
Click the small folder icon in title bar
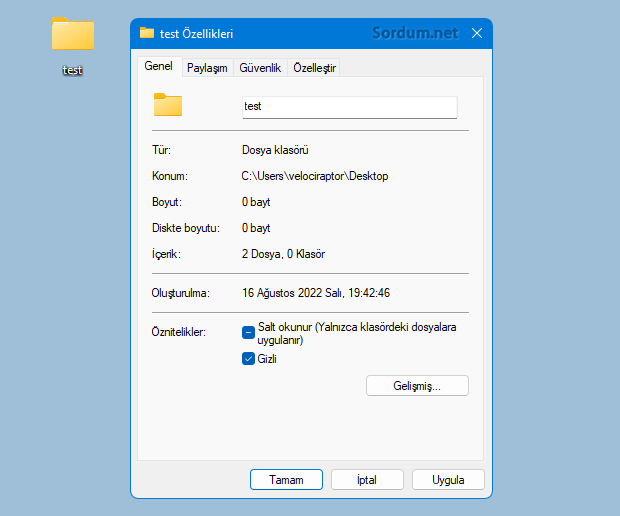coord(147,33)
